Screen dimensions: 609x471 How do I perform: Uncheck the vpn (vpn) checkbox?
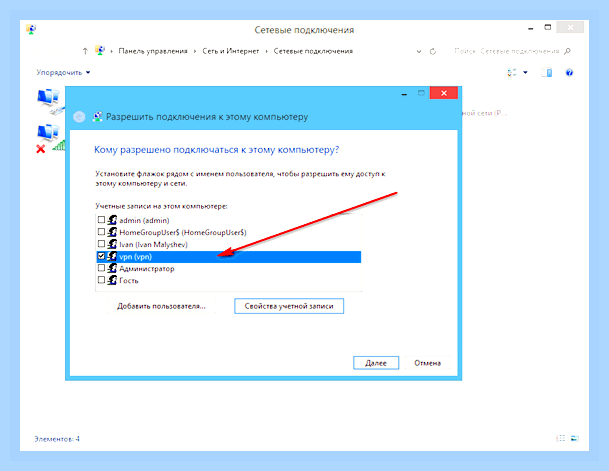pyautogui.click(x=101, y=256)
